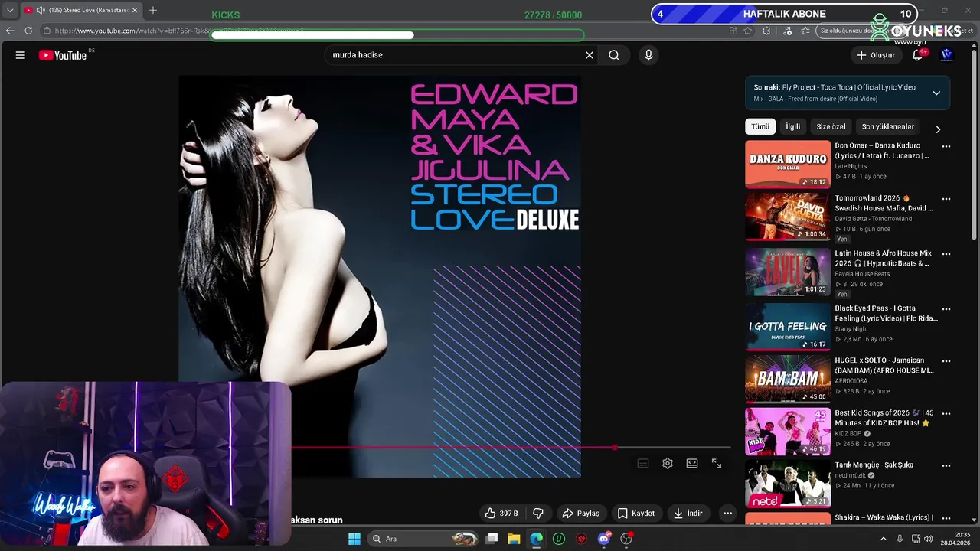Open options menu for Tomorrowland 2026 video

click(x=946, y=199)
